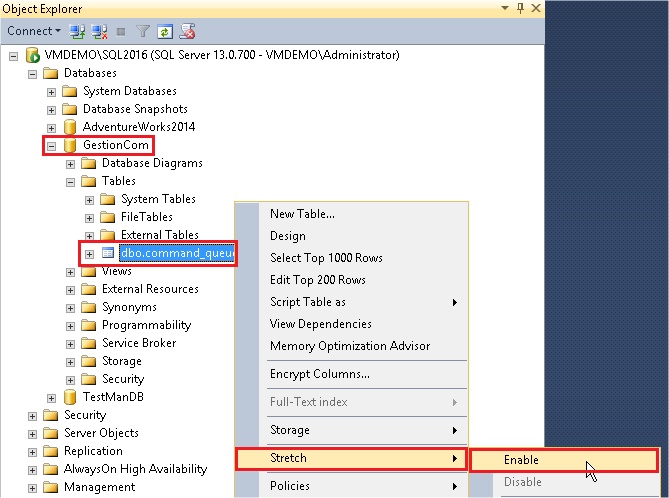Click GestionCom database cylinder icon
This screenshot has width=669, height=498.
(70, 145)
